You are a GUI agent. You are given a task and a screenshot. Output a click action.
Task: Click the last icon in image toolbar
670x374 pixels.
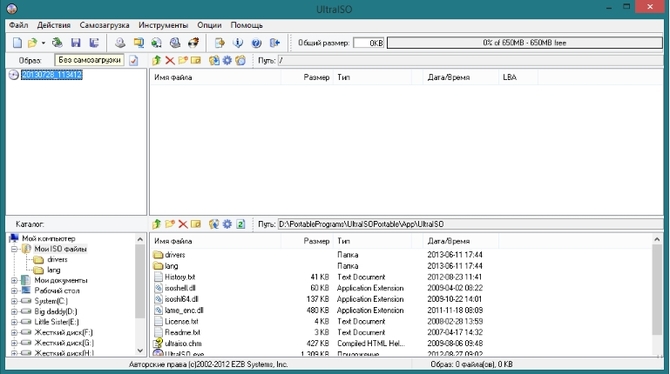pyautogui.click(x=241, y=60)
